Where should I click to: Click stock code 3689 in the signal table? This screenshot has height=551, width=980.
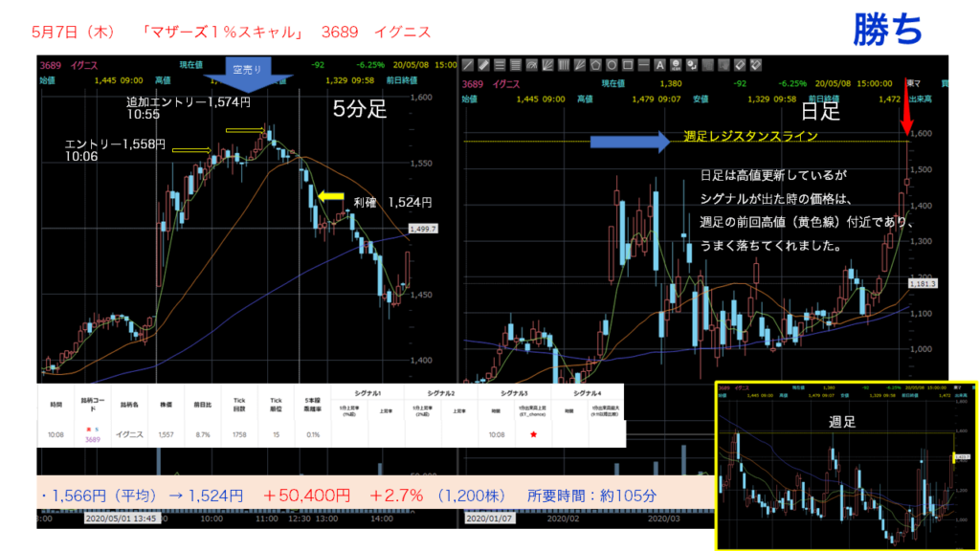coord(93,440)
